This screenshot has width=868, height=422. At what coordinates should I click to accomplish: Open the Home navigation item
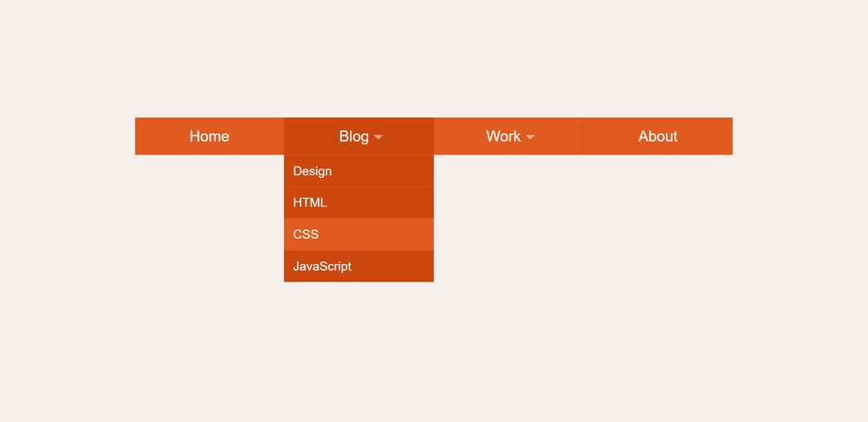[209, 136]
